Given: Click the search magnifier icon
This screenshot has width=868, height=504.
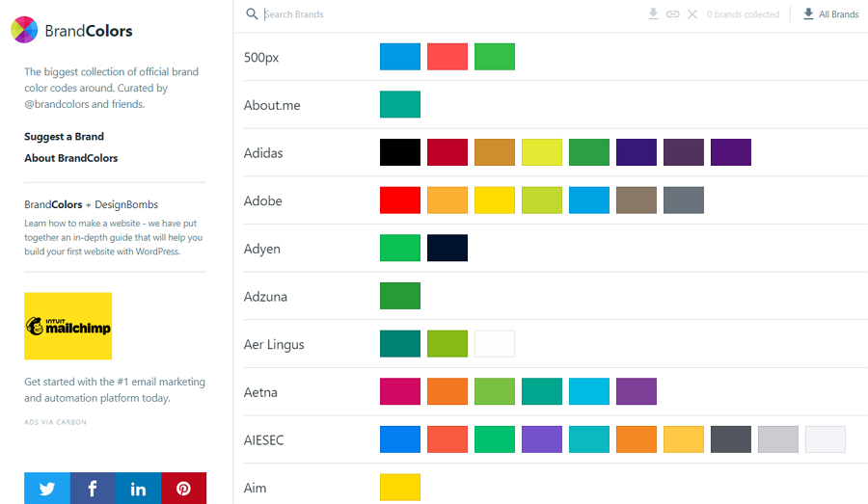Looking at the screenshot, I should click(x=252, y=13).
